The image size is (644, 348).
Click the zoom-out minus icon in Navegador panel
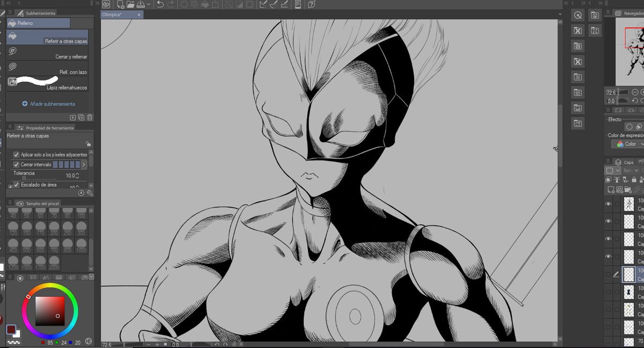point(634,92)
